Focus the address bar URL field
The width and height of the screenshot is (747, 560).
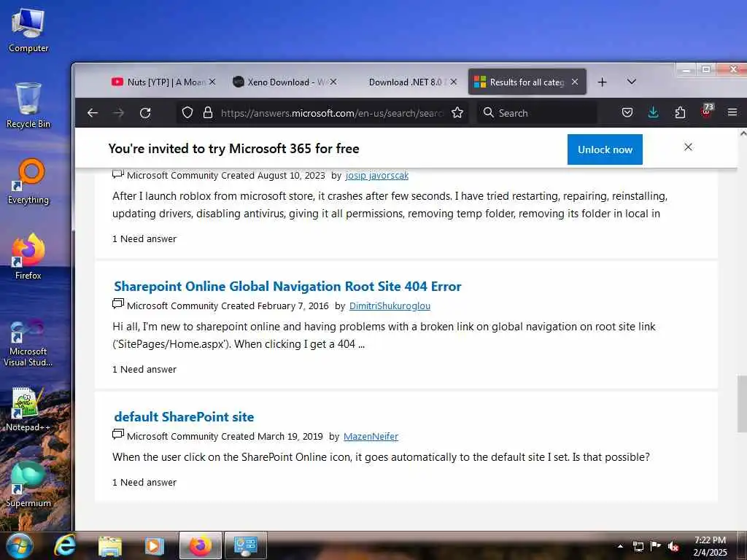click(332, 113)
